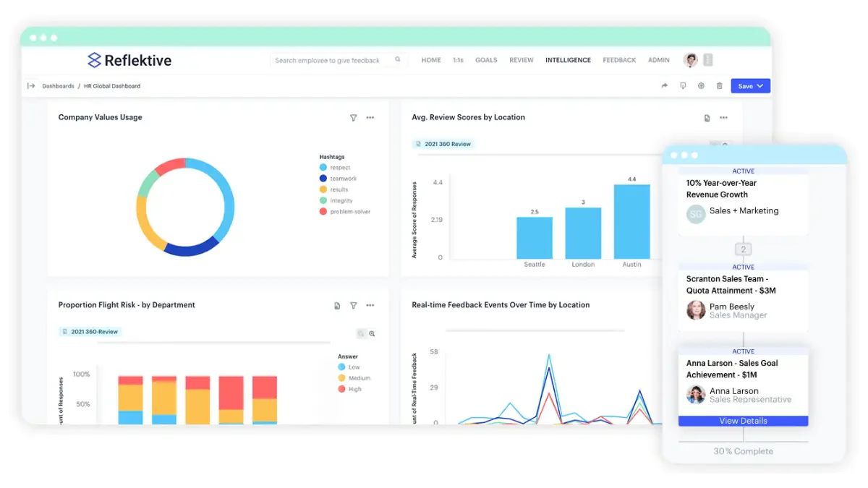Viewport: 868px width, 488px height.
Task: Toggle the results hashtag legend swatch
Action: point(323,189)
